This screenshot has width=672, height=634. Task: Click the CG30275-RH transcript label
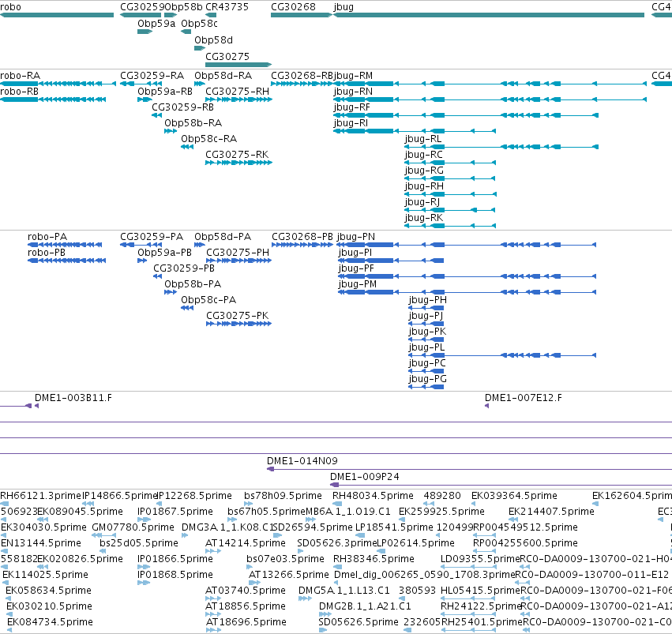tap(238, 92)
